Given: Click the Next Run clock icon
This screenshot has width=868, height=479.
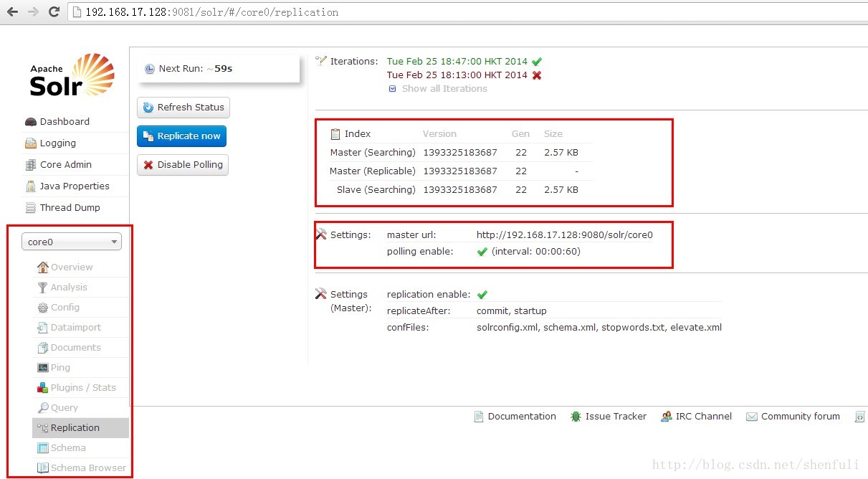Looking at the screenshot, I should click(x=150, y=69).
